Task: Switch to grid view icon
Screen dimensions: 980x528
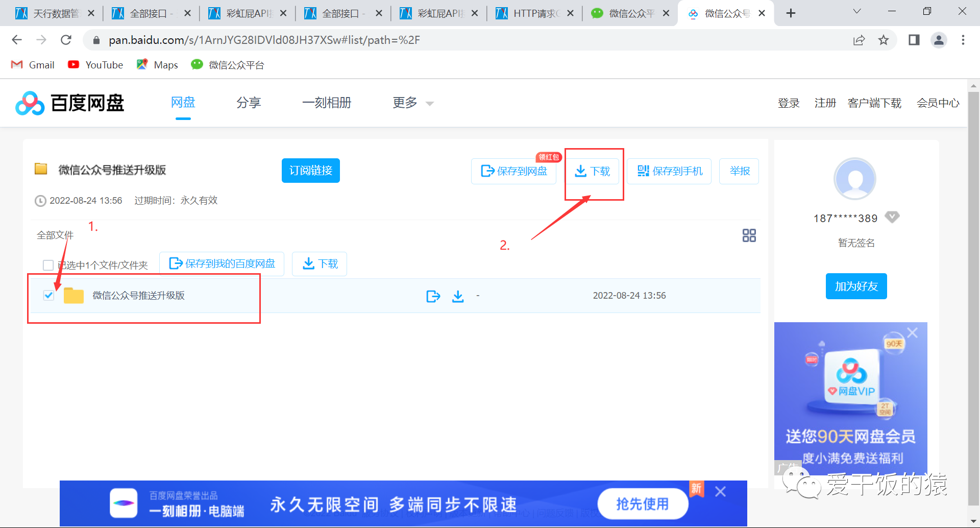Action: [x=749, y=235]
